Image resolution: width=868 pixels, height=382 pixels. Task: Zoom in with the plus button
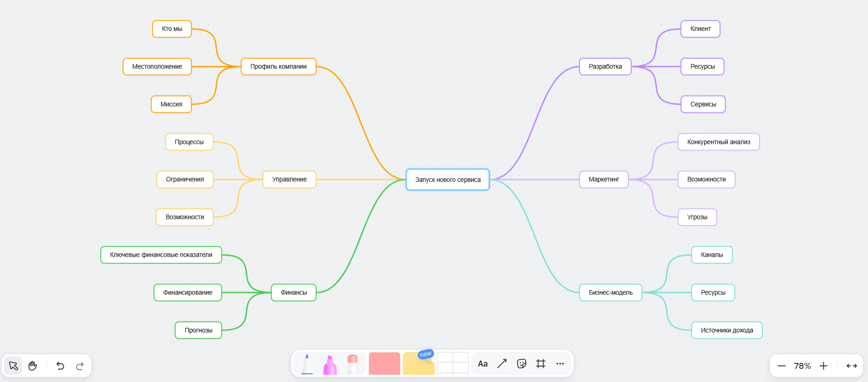(823, 366)
